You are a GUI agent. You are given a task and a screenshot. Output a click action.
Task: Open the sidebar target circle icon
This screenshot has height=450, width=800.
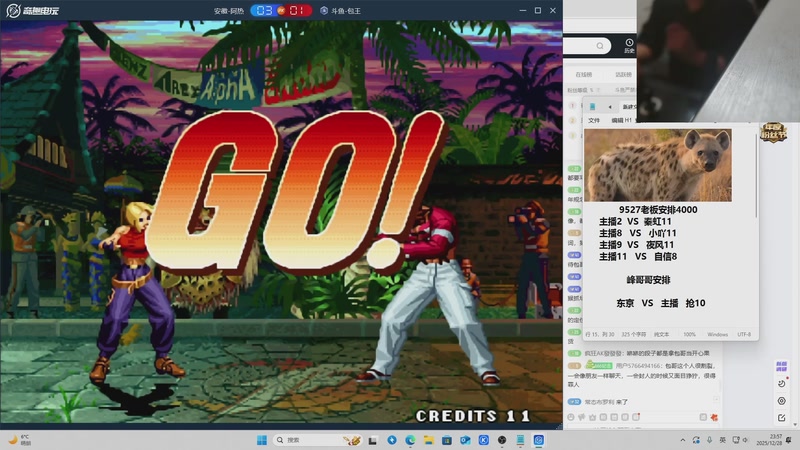click(x=782, y=401)
